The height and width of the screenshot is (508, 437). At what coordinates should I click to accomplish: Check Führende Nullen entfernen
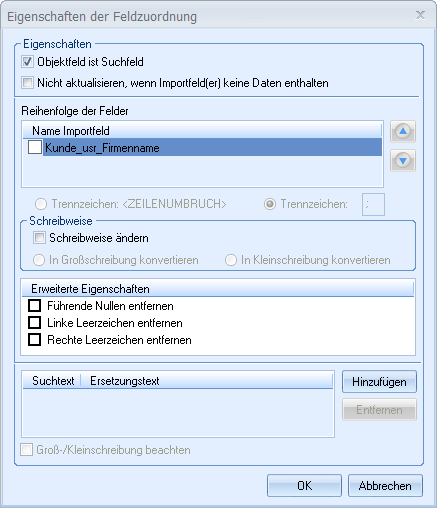pos(35,305)
